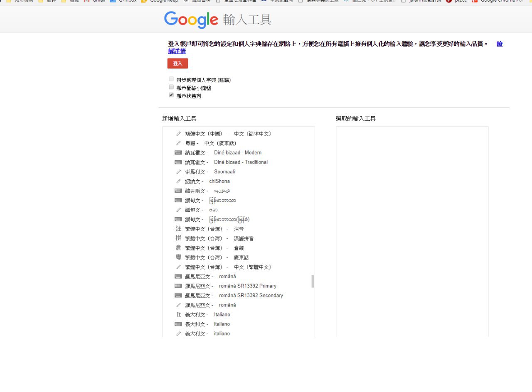
Task: Click keyboard icon for Diné bizaad - Modern
Action: 178,152
